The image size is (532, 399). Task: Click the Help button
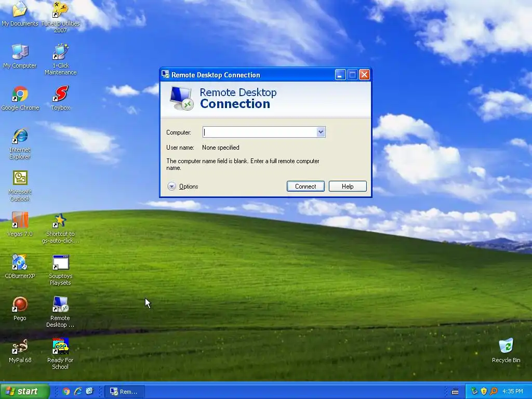[348, 187]
